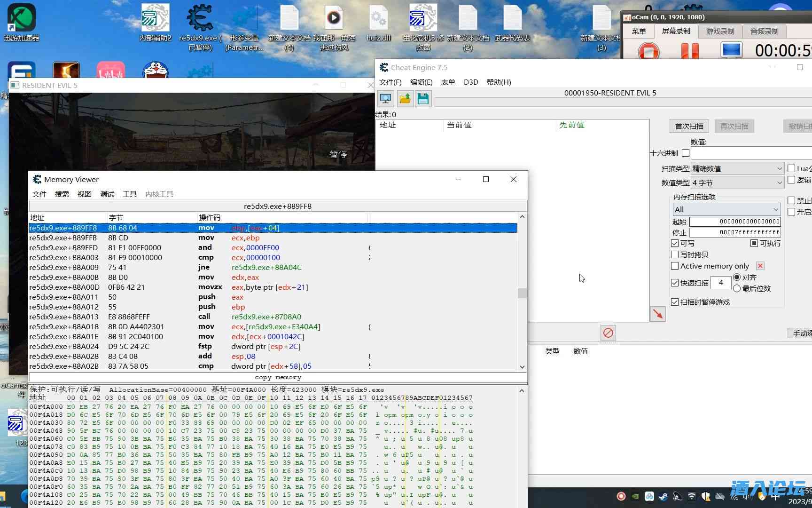The image size is (812, 508).
Task: Click the 首次扫描 button
Action: pyautogui.click(x=689, y=126)
